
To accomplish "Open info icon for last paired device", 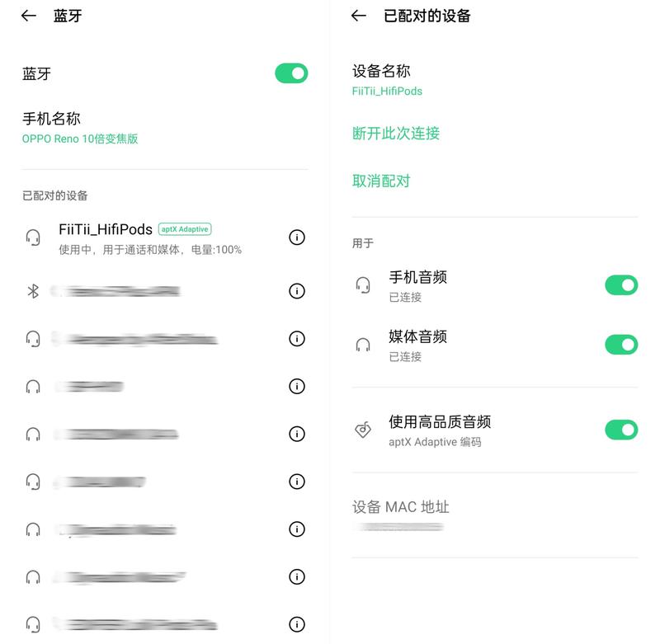I will coord(297,624).
